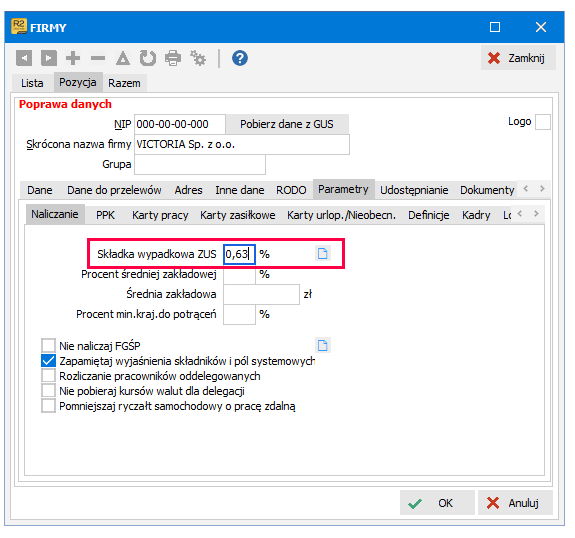Image resolution: width=575 pixels, height=538 pixels.
Task: Open print using printer icon
Action: coord(173,58)
